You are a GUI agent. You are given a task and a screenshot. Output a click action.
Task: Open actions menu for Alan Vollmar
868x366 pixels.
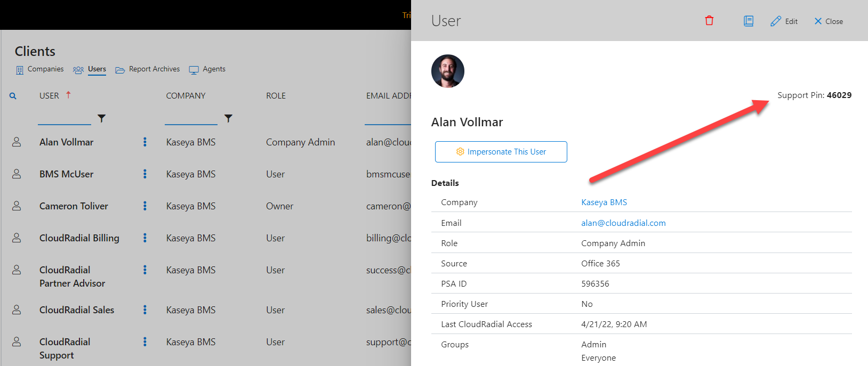click(144, 142)
